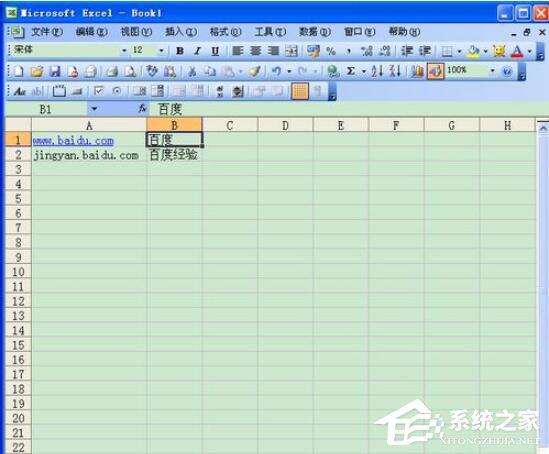
Task: Open the 数据 (Data) menu
Action: (x=315, y=32)
